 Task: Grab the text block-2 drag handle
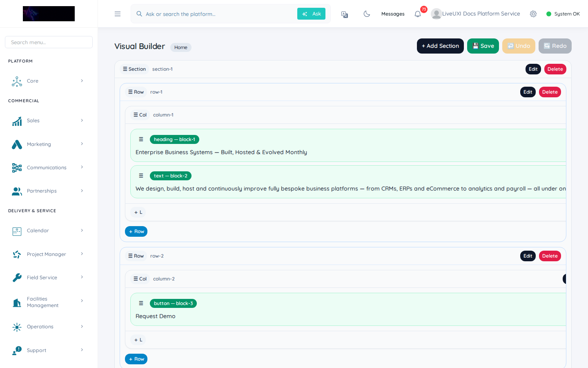(141, 176)
